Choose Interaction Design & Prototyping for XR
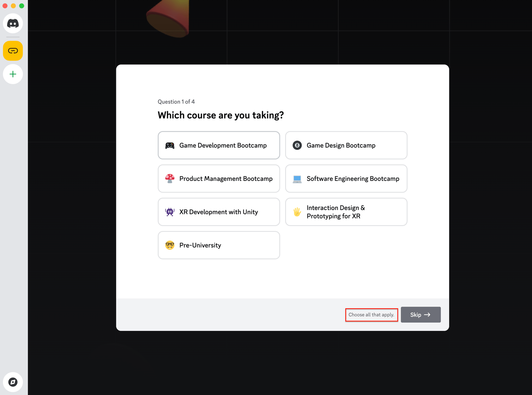Screen dimensions: 532x395 pyautogui.click(x=346, y=212)
